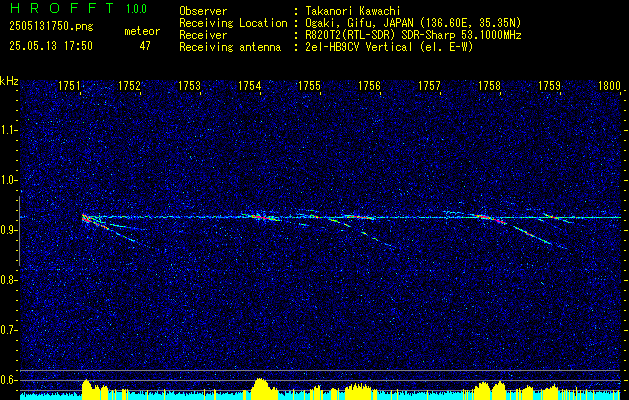Select the 1758 time marker

click(489, 85)
